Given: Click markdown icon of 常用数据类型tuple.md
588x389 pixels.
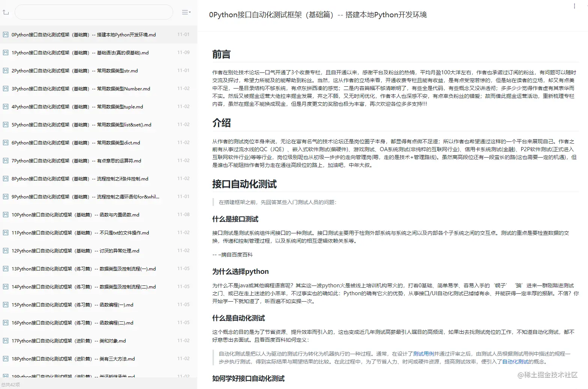Looking at the screenshot, I should point(6,107).
